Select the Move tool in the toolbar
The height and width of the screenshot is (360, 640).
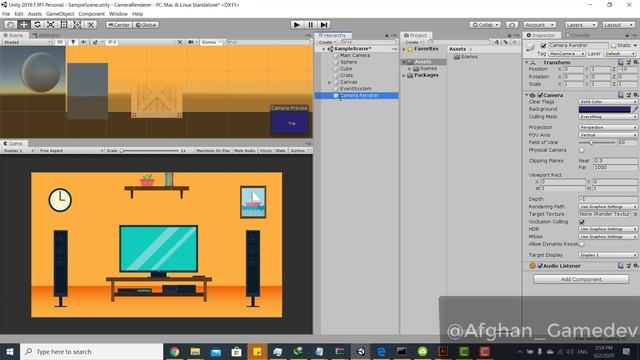tap(24, 24)
